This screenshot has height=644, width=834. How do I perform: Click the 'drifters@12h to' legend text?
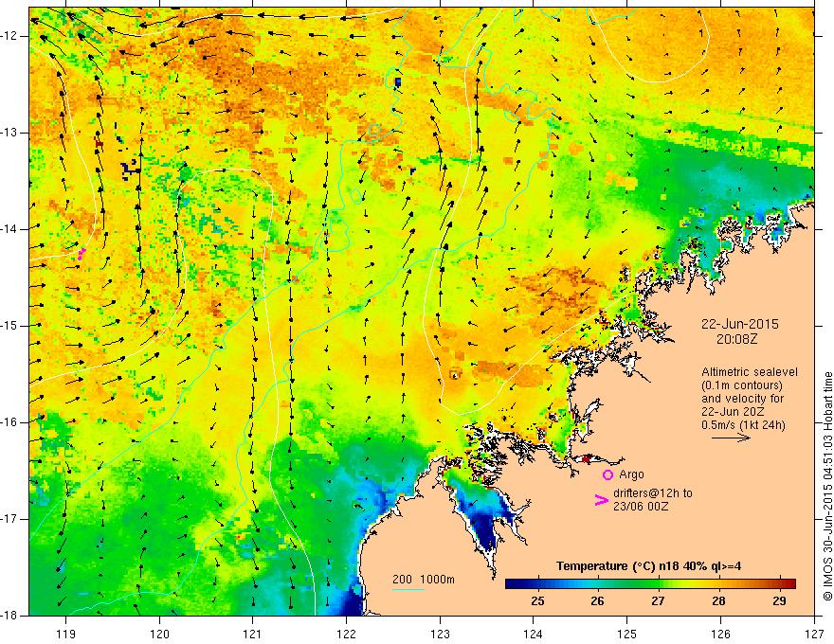click(x=653, y=493)
